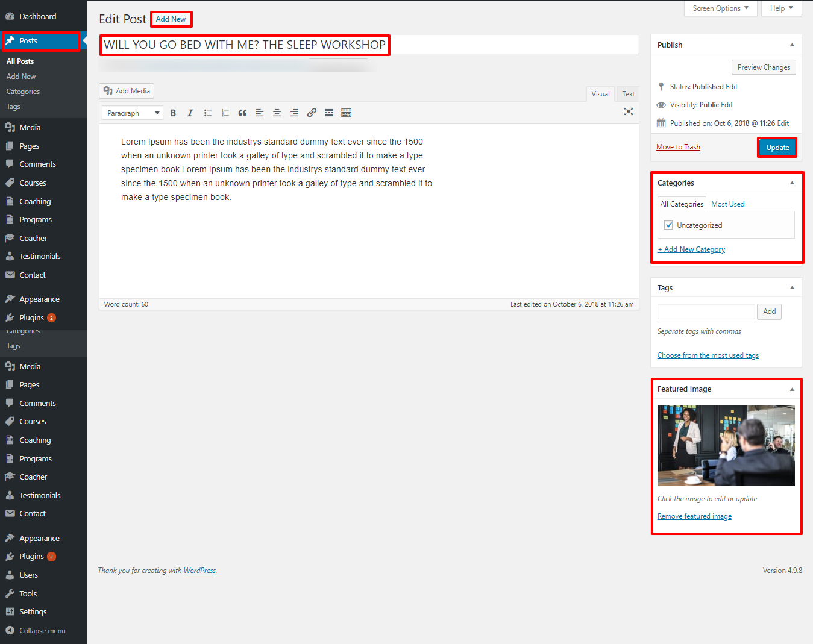Switch the editor to the Text tab
Viewport: 813px width, 644px height.
[628, 94]
